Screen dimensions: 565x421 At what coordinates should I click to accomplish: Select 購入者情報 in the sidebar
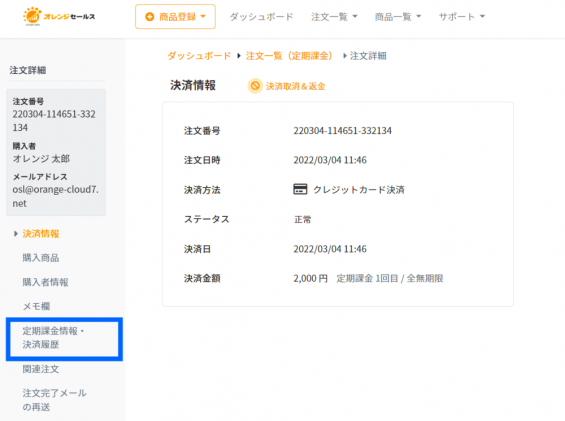(x=45, y=282)
